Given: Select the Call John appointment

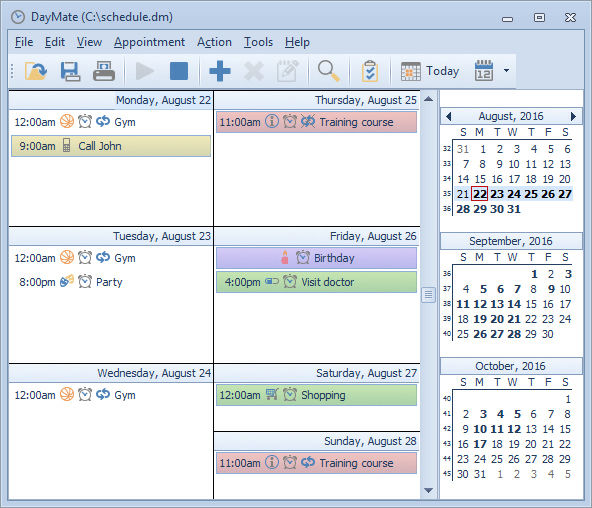Looking at the screenshot, I should (111, 146).
